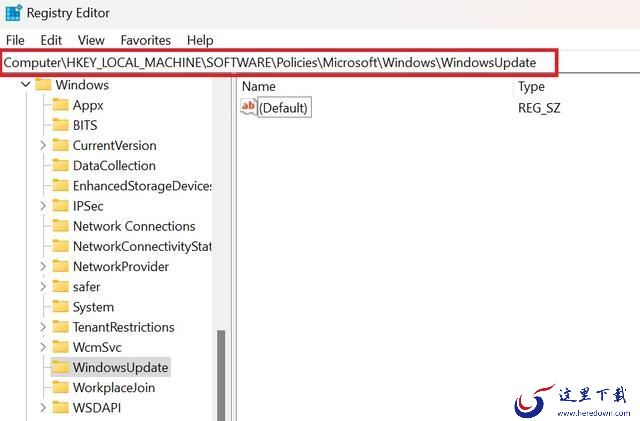Collapse the Windows key chevron
The image size is (640, 421).
[x=26, y=85]
